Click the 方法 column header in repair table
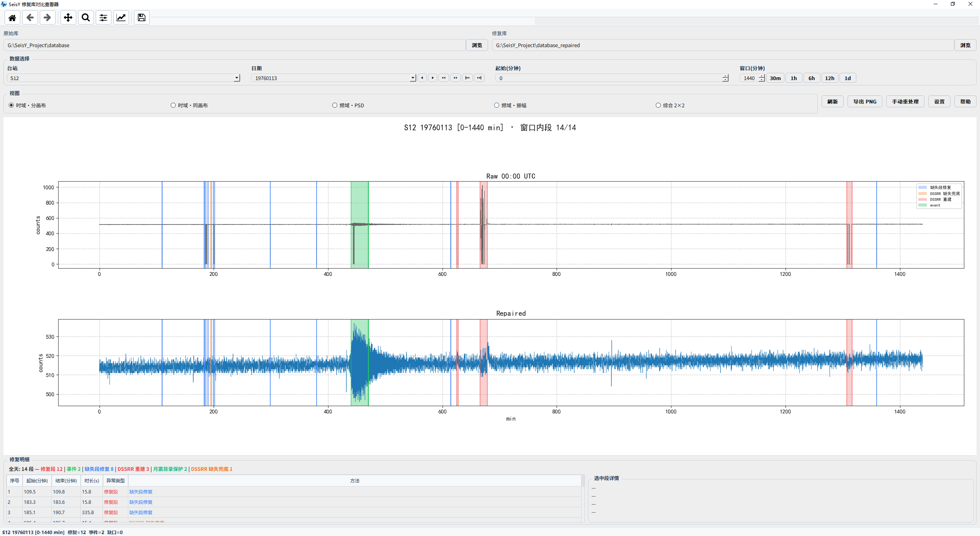This screenshot has height=536, width=980. point(354,480)
